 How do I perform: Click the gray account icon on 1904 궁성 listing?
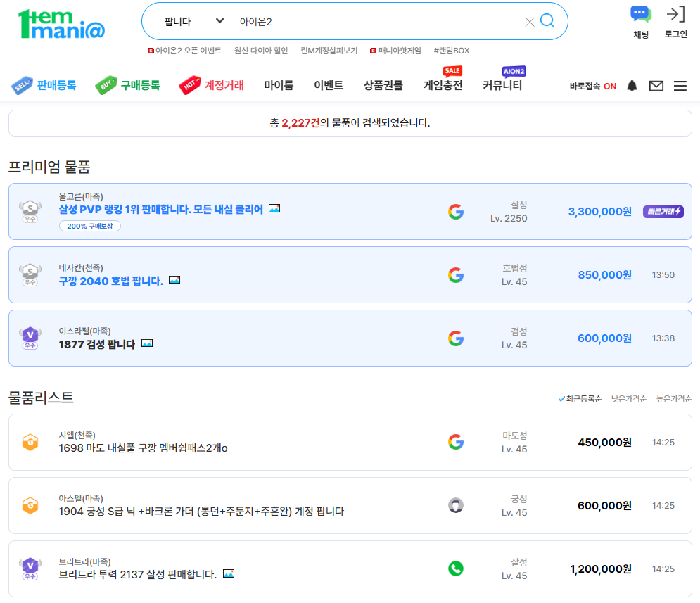click(x=456, y=505)
